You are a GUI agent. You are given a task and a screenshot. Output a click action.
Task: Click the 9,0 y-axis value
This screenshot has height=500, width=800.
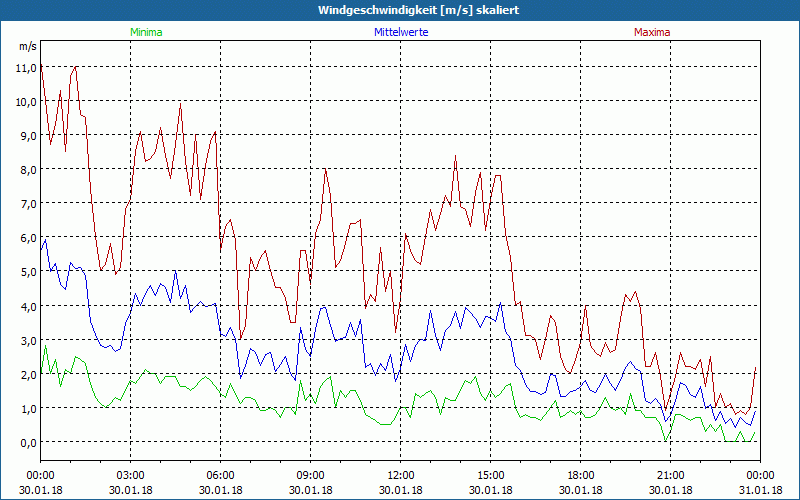click(29, 136)
